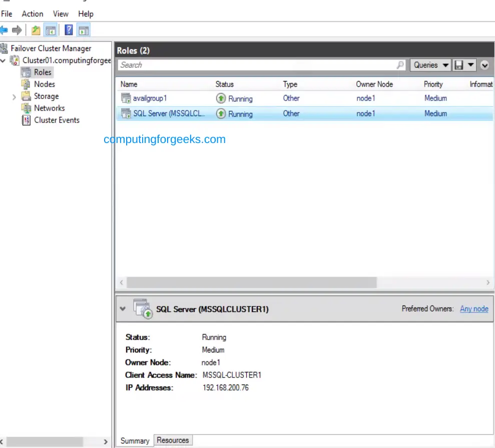The image size is (495, 448).
Task: Click the node1 owner cell for availgroup1
Action: (365, 98)
